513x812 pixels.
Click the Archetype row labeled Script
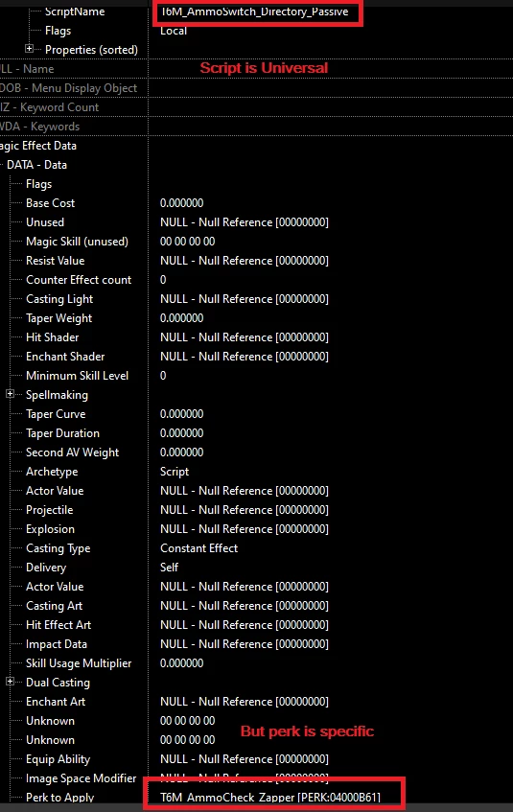(x=257, y=472)
